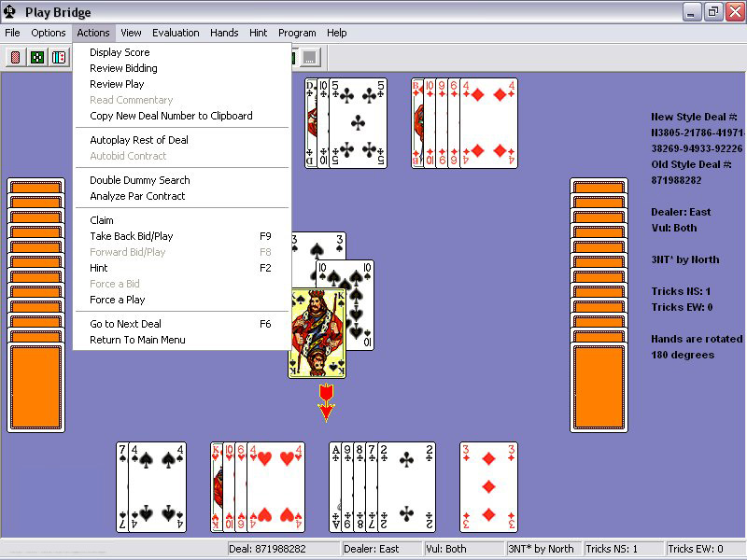The height and width of the screenshot is (560, 747).
Task: Select Take Back Bid/Play
Action: pyautogui.click(x=131, y=236)
